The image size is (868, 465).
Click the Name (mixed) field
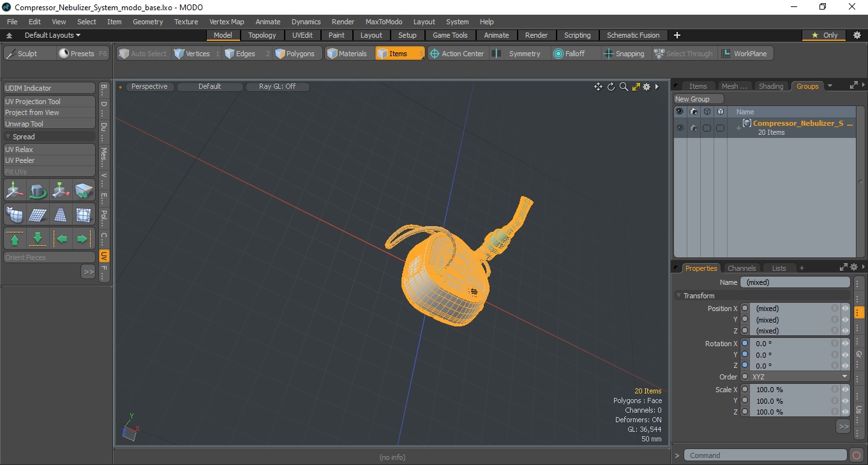pyautogui.click(x=795, y=282)
